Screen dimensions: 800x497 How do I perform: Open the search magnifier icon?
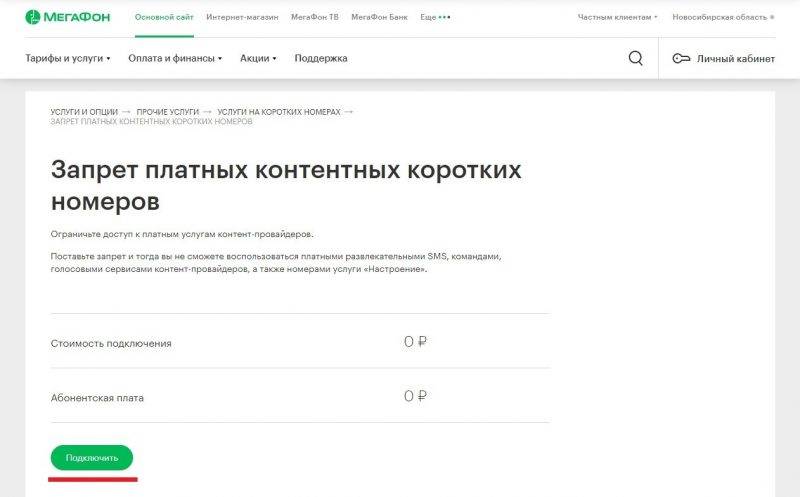[x=636, y=58]
